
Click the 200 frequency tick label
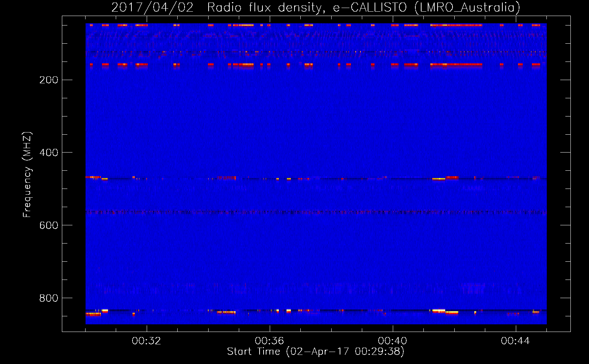[x=49, y=80]
